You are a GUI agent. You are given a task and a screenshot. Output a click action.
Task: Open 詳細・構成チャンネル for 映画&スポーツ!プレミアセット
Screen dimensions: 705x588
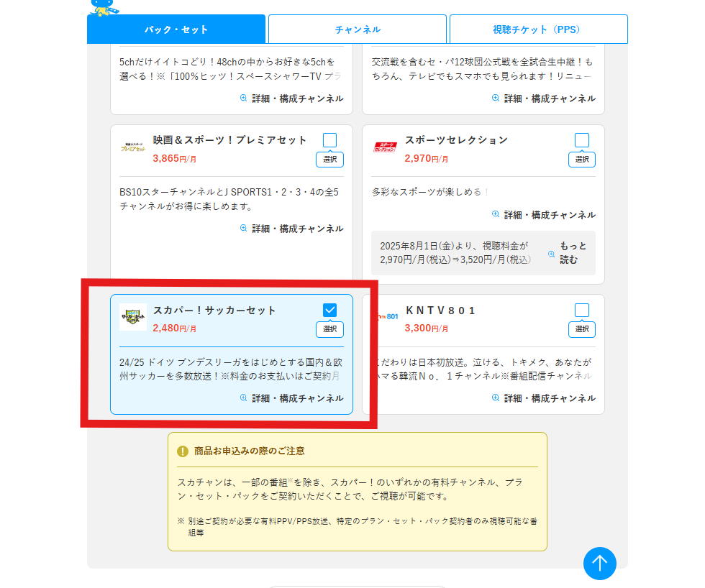[292, 229]
